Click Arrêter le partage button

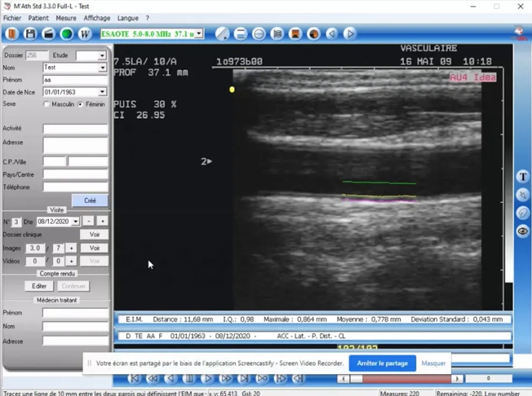(x=382, y=363)
